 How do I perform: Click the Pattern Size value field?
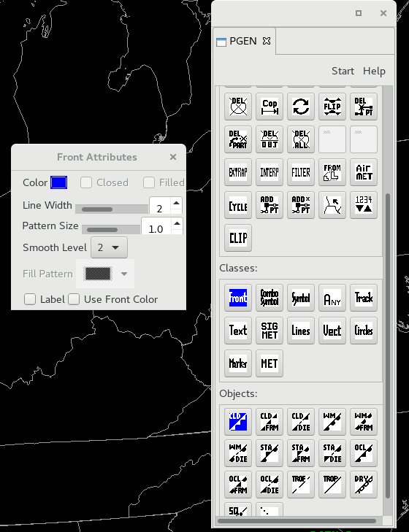[x=156, y=227]
